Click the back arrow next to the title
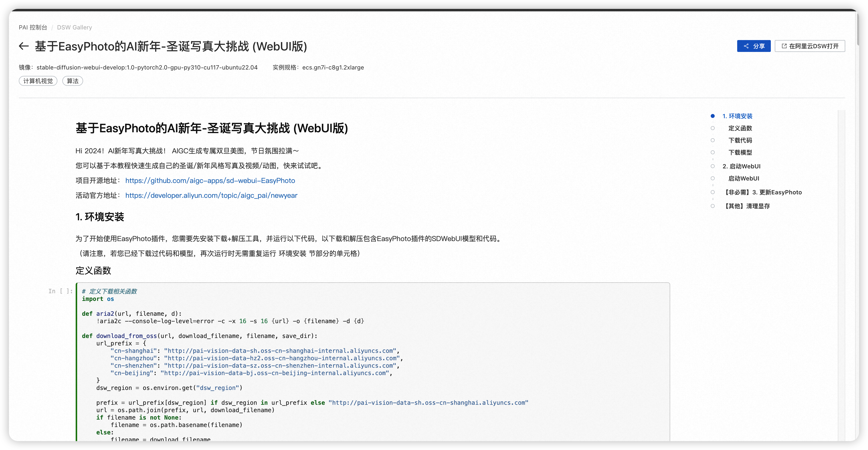The image size is (868, 450). tap(23, 46)
